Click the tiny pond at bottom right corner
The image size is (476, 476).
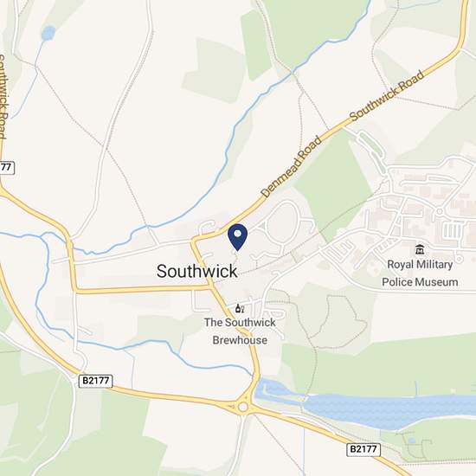(411, 441)
